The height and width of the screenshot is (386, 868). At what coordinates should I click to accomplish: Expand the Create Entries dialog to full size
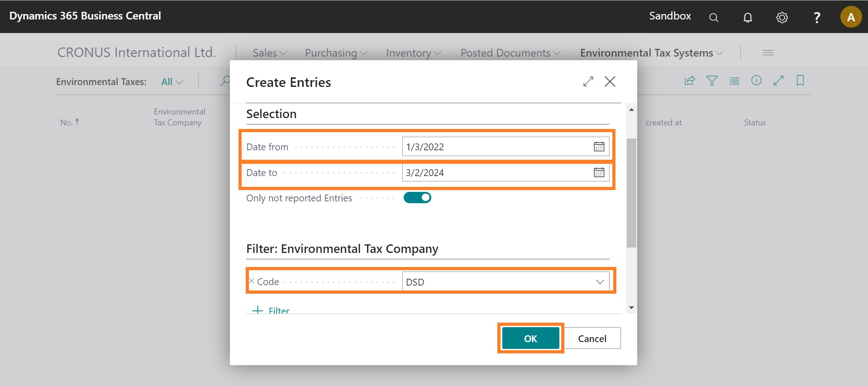[588, 81]
